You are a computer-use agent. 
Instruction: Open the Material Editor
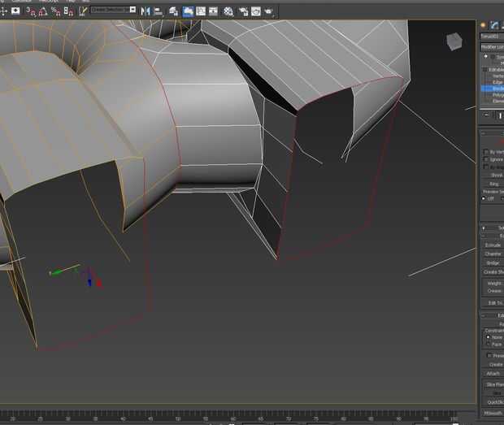coord(228,11)
